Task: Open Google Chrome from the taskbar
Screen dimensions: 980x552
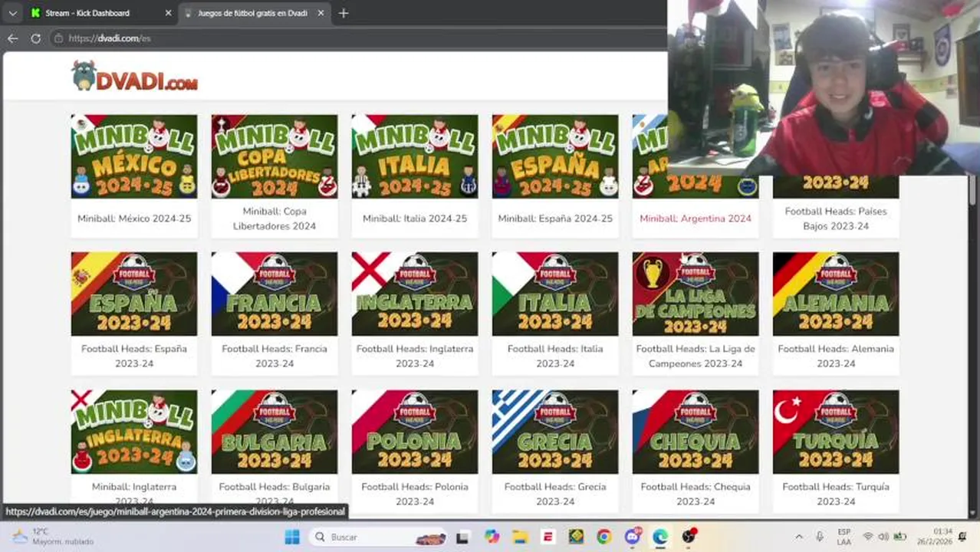Action: (x=604, y=537)
